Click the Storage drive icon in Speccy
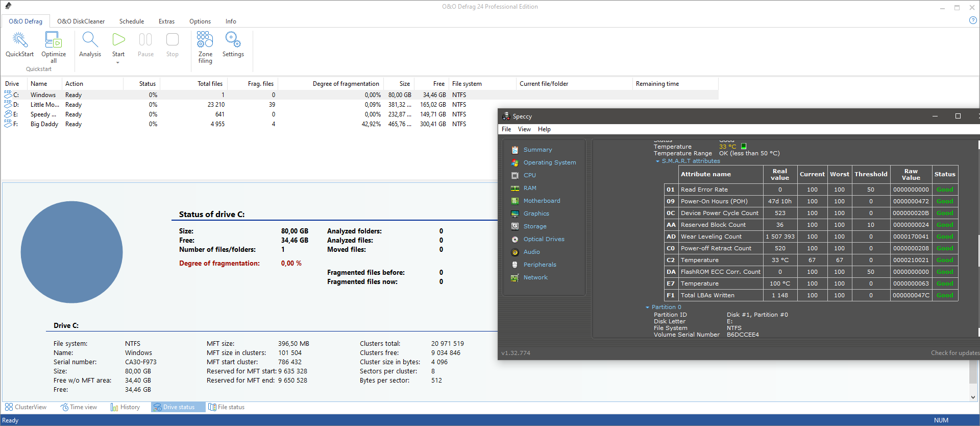This screenshot has height=426, width=980. 515,226
